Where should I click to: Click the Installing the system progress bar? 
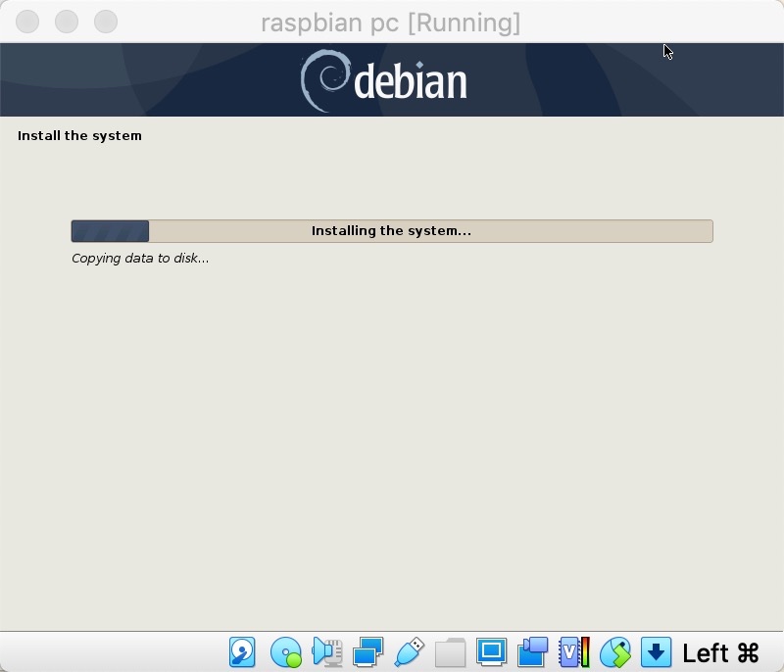coord(392,231)
